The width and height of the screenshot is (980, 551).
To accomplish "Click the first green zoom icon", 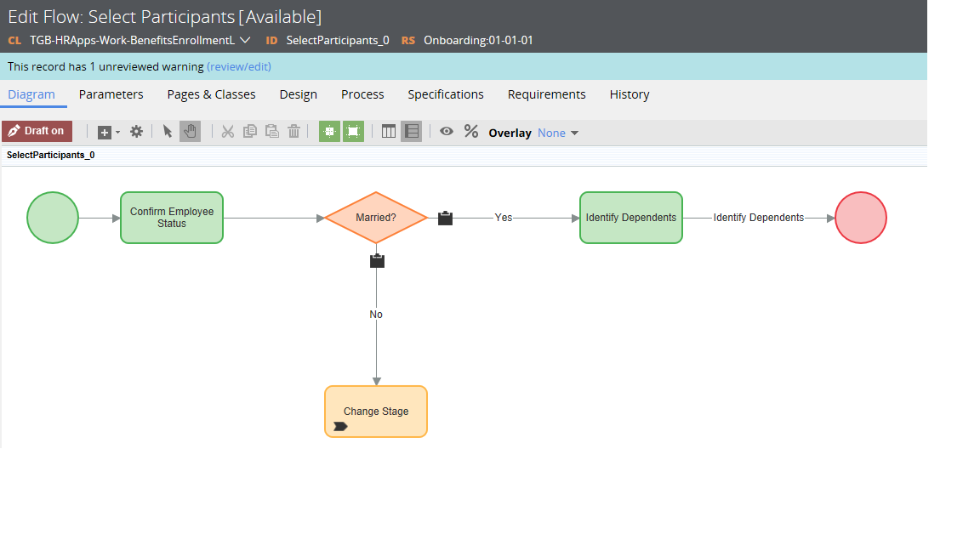I will [x=329, y=132].
